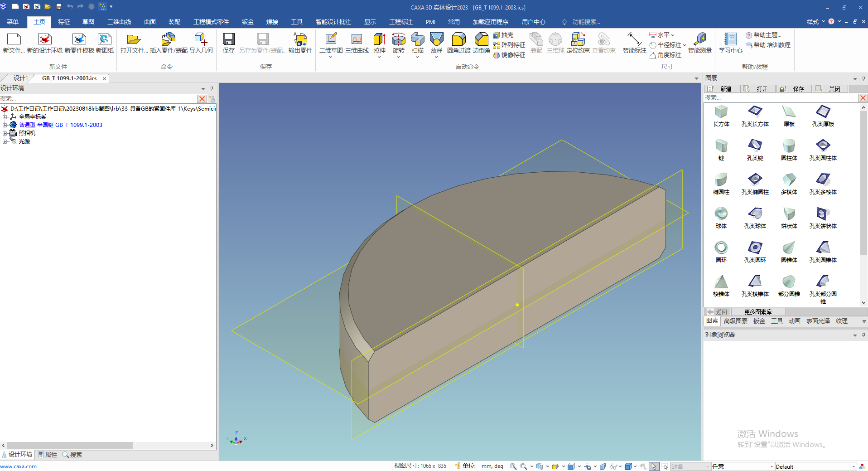Viewport: 868px width, 471px height.
Task: Click the 图素 catalog search field
Action: 781,98
